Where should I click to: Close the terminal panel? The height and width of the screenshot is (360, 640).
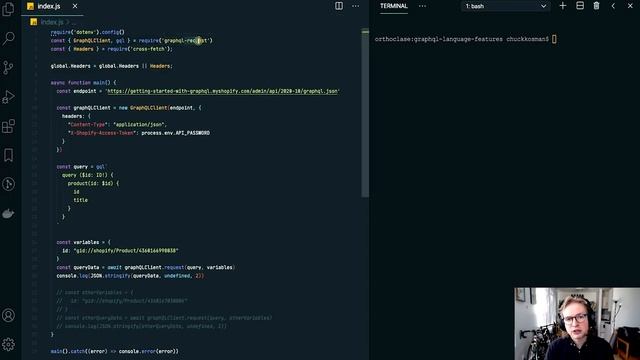click(630, 6)
